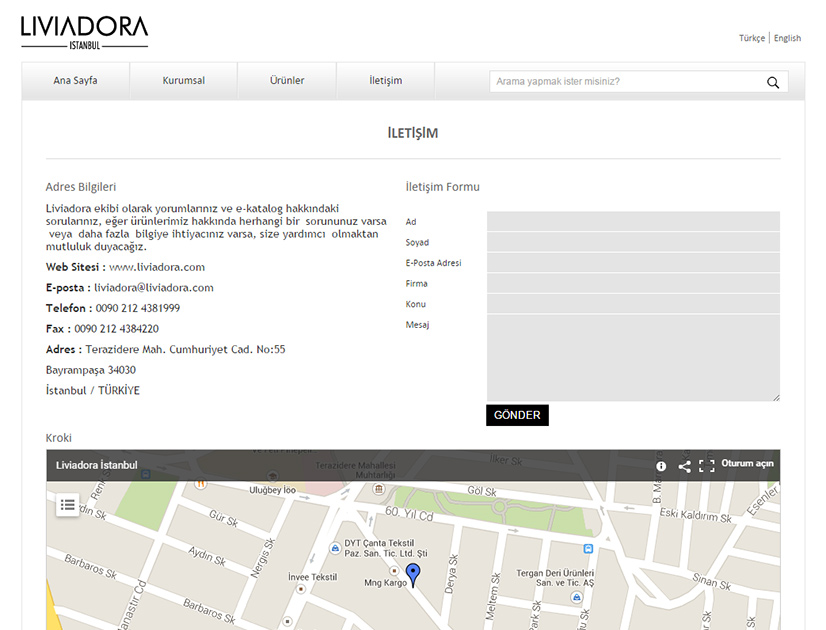Viewport: 826px width, 630px height.
Task: Click the E-Posta Adresi field
Action: [x=633, y=263]
